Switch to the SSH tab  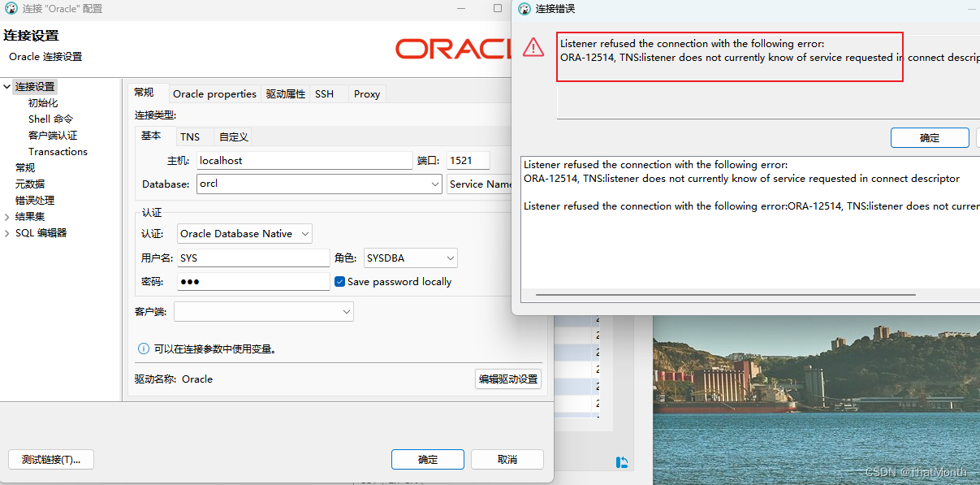(x=325, y=93)
